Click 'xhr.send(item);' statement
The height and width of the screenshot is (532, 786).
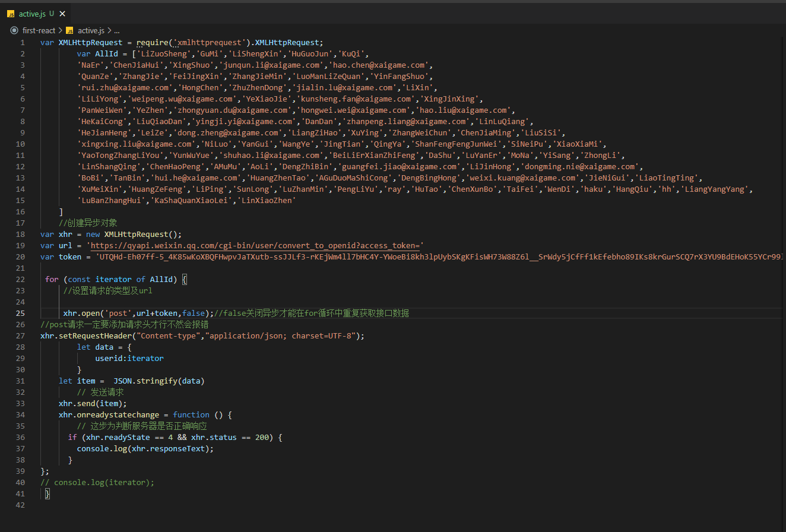(x=93, y=403)
